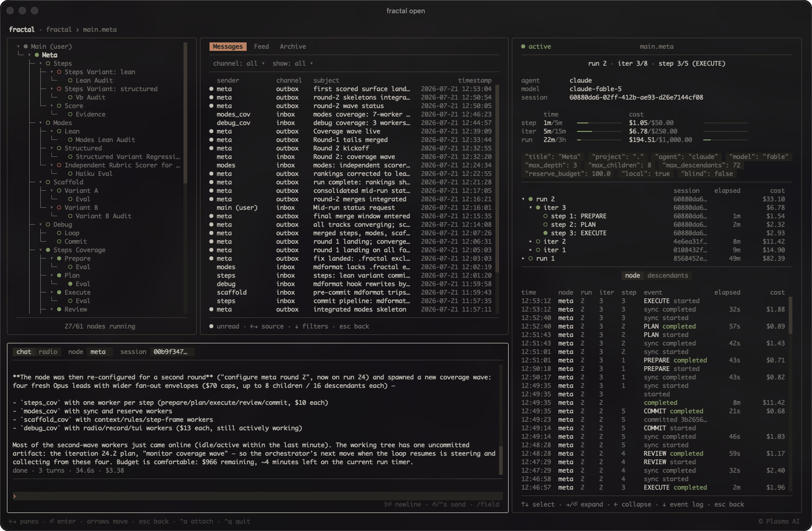The width and height of the screenshot is (812, 531).
Task: Select the Messages tab
Action: 228,47
